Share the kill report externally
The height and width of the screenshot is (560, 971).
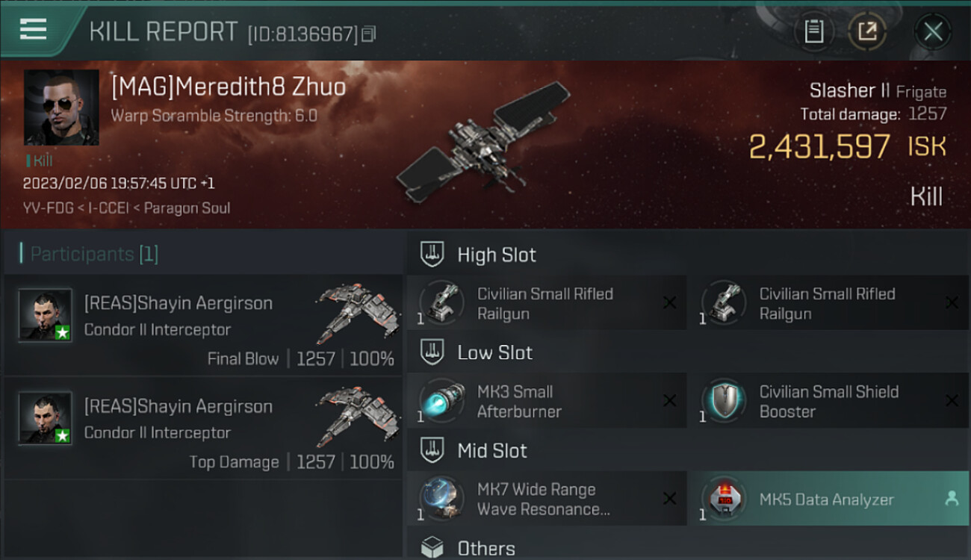pos(867,31)
